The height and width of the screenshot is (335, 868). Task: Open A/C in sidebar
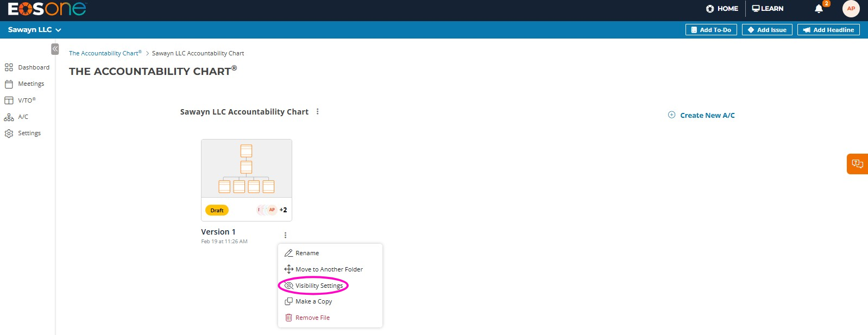(16, 117)
